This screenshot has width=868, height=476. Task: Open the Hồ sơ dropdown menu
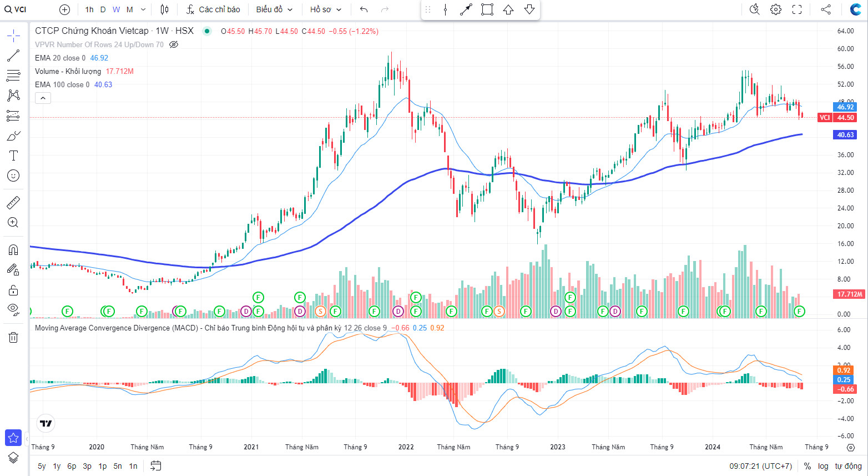(326, 9)
